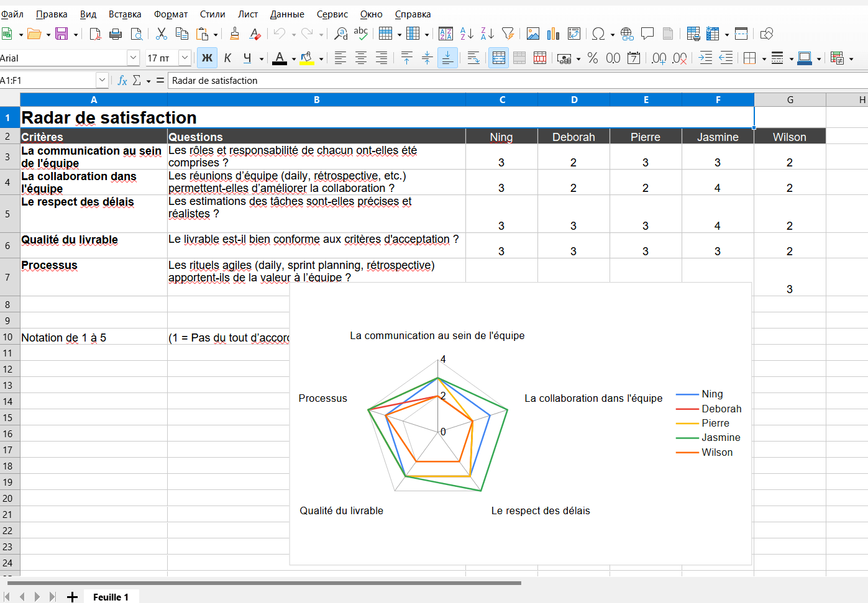Click the Print icon in toolbar
Viewport: 868px width, 603px height.
pyautogui.click(x=116, y=34)
